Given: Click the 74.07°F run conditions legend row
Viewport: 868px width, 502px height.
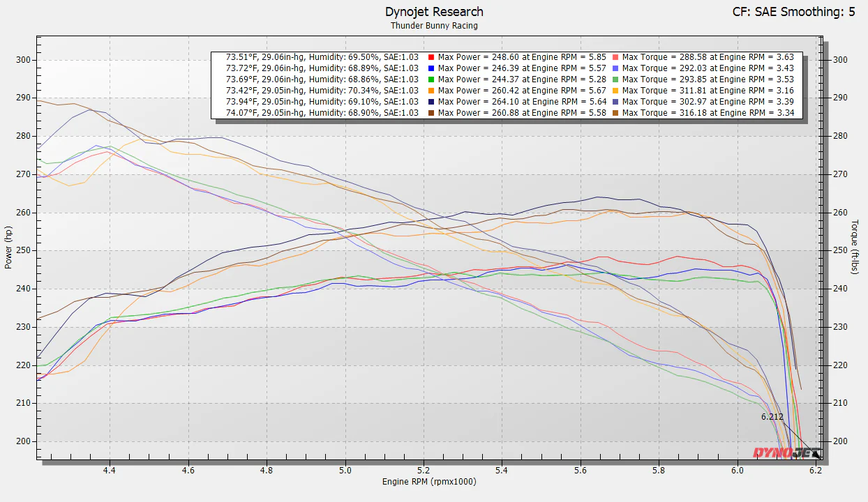Looking at the screenshot, I should click(322, 113).
